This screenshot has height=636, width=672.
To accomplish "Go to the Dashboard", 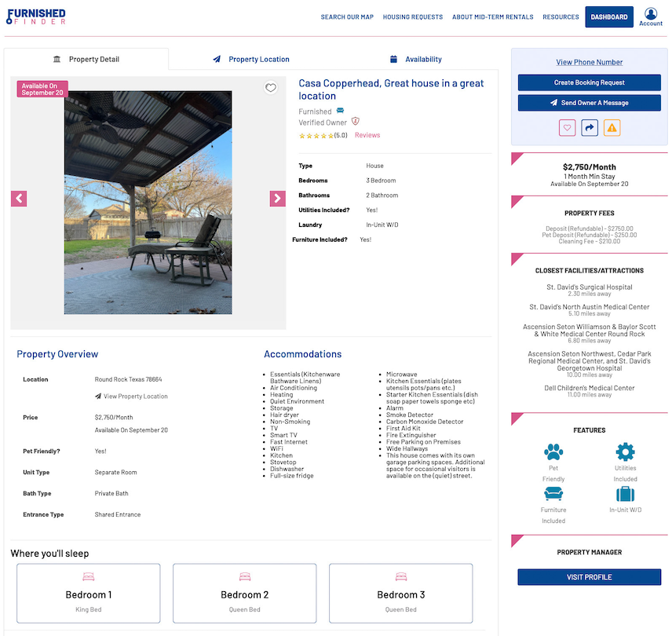I will click(609, 17).
